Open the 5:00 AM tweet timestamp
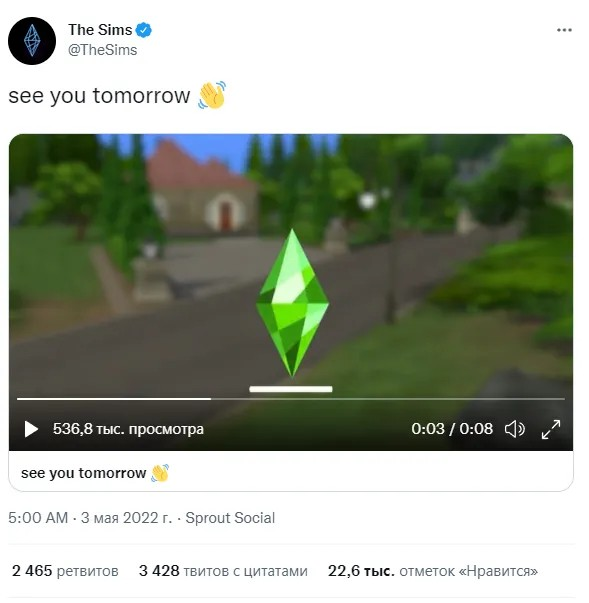Image resolution: width=589 pixels, height=603 pixels. 38,518
